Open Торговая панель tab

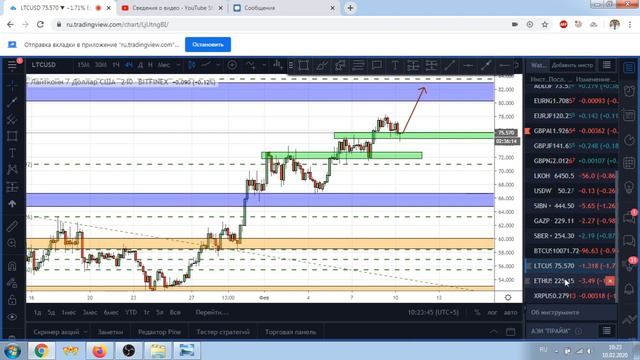pyautogui.click(x=291, y=332)
